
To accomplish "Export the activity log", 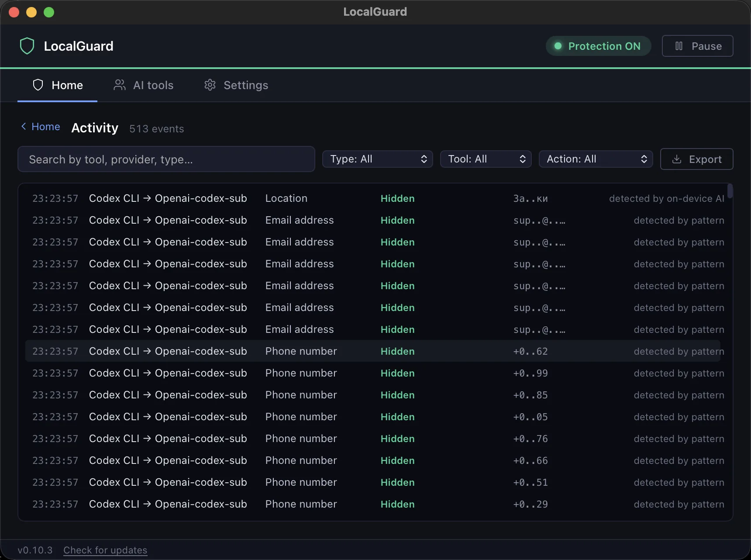I will pos(696,159).
